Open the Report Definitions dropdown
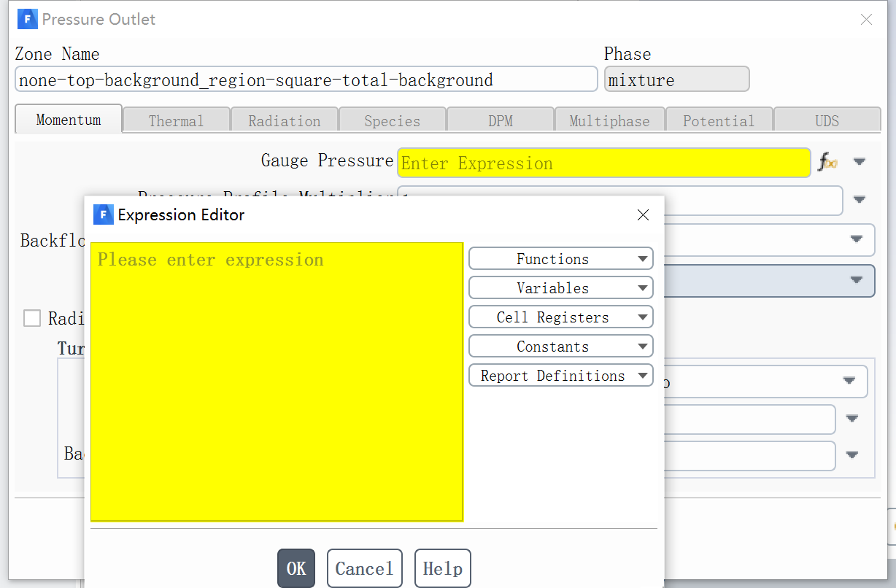896x588 pixels. [x=560, y=375]
